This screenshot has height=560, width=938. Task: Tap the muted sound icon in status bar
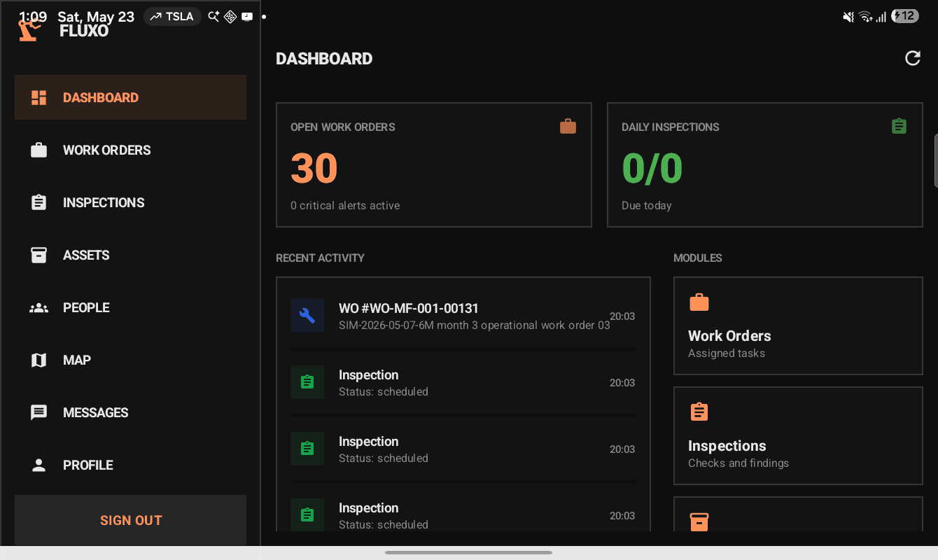click(x=848, y=17)
